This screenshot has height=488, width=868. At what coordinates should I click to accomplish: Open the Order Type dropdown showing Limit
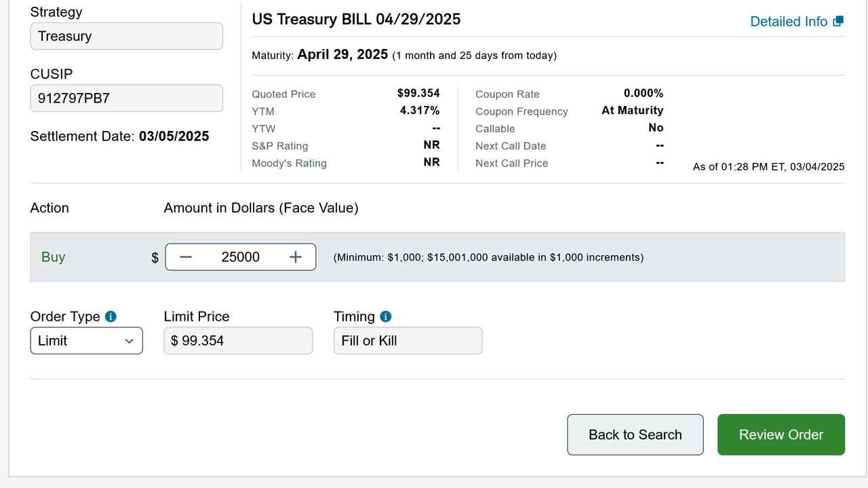click(x=86, y=341)
